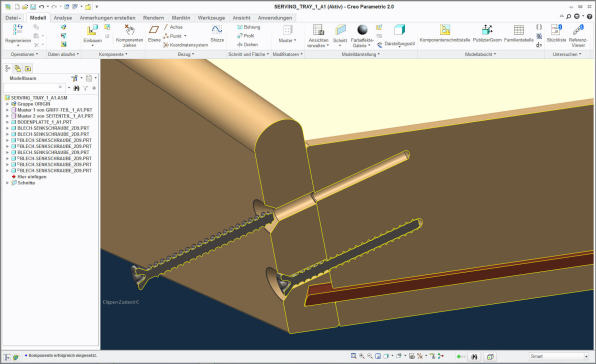Open Ansichten verwalten icon

point(318,30)
